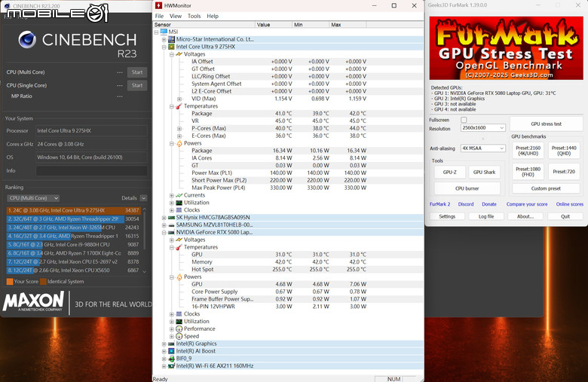
Task: Open the HWMonitor Tools menu
Action: (194, 16)
